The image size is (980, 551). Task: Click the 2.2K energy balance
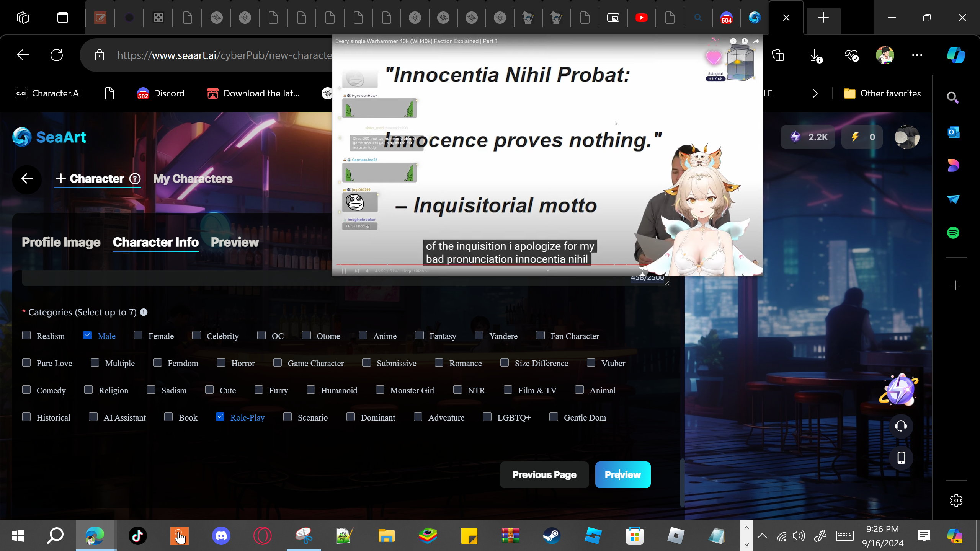808,137
